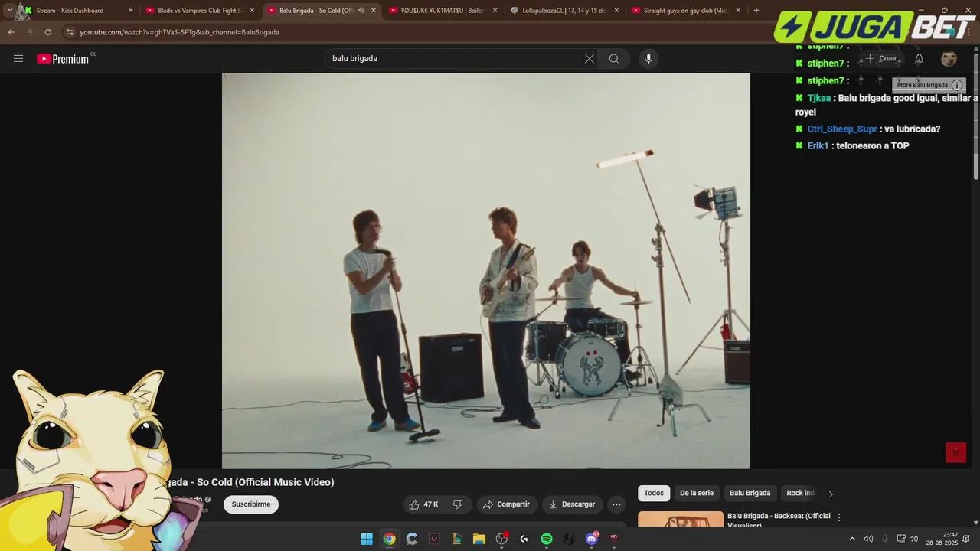Open Discord from the taskbar
Image resolution: width=980 pixels, height=551 pixels.
591,539
